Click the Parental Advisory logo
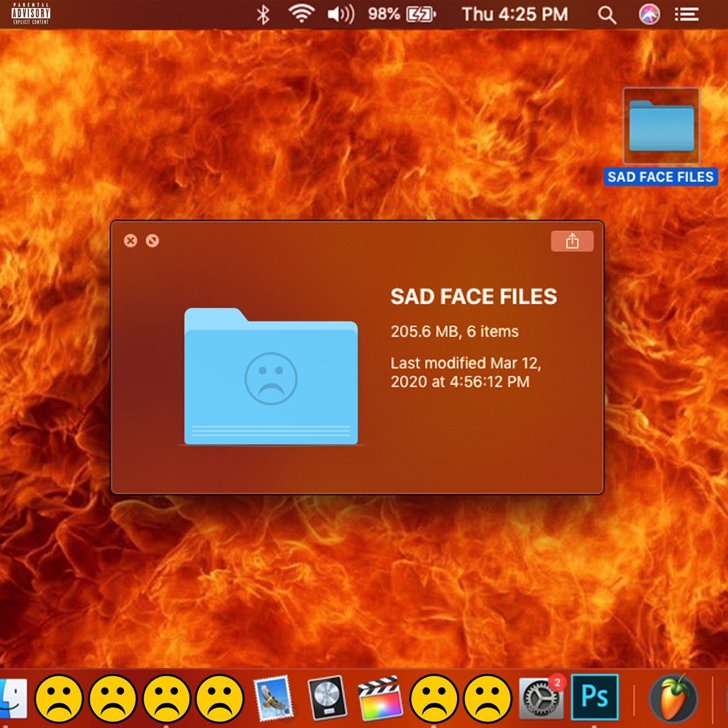Screen dimensions: 728x728 (31, 13)
